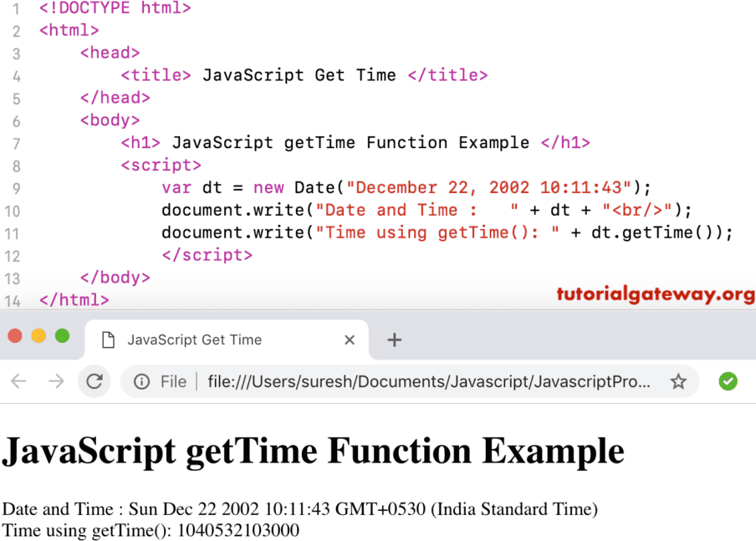Close the JavaScript Get Time tab
This screenshot has height=541, width=756.
[x=350, y=339]
